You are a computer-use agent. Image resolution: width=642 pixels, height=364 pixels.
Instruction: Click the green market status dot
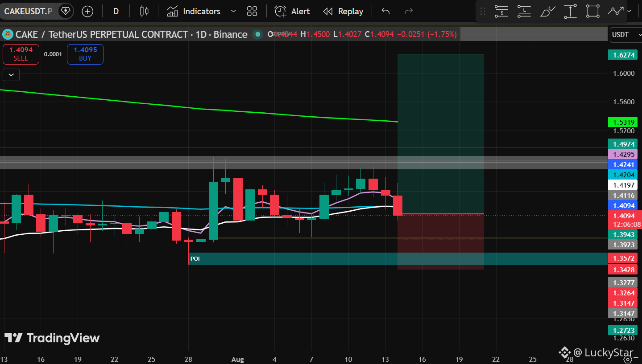[x=258, y=34]
